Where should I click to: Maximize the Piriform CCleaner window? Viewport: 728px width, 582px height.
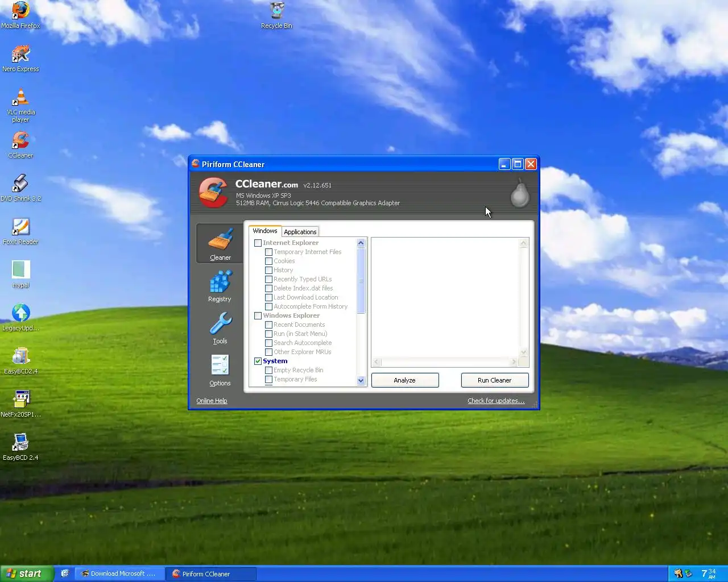tap(518, 164)
